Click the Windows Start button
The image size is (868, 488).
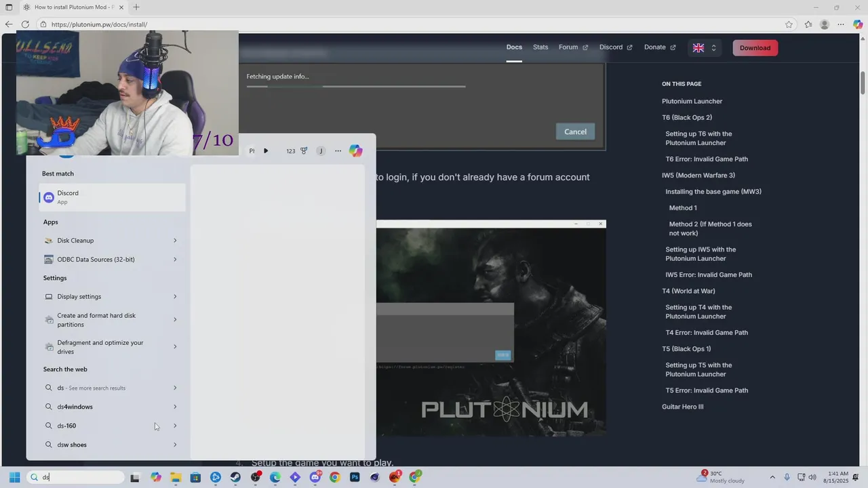(14, 477)
